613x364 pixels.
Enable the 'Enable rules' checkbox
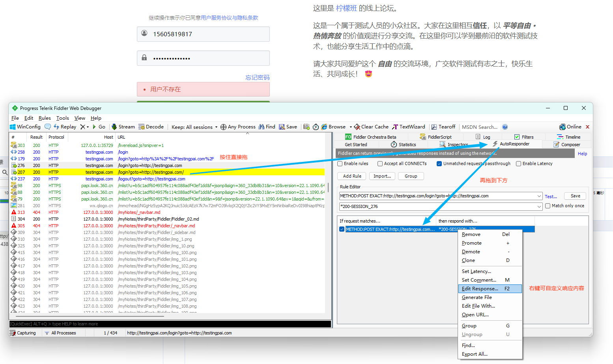tap(340, 163)
